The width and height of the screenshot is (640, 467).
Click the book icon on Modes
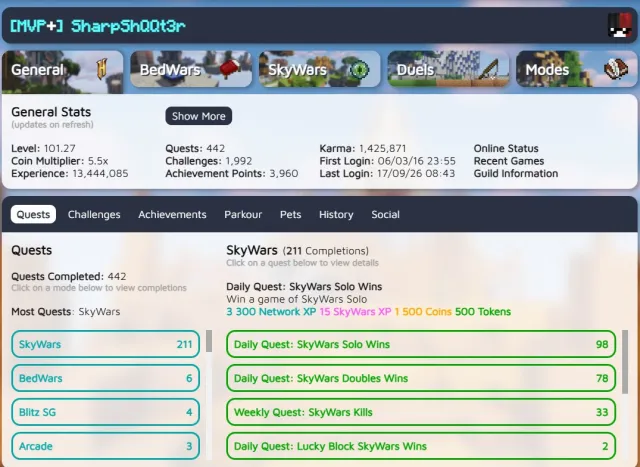point(616,69)
